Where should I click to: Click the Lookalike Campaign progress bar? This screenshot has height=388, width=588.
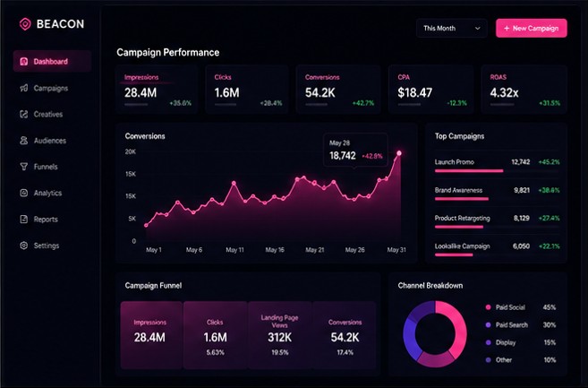(454, 255)
